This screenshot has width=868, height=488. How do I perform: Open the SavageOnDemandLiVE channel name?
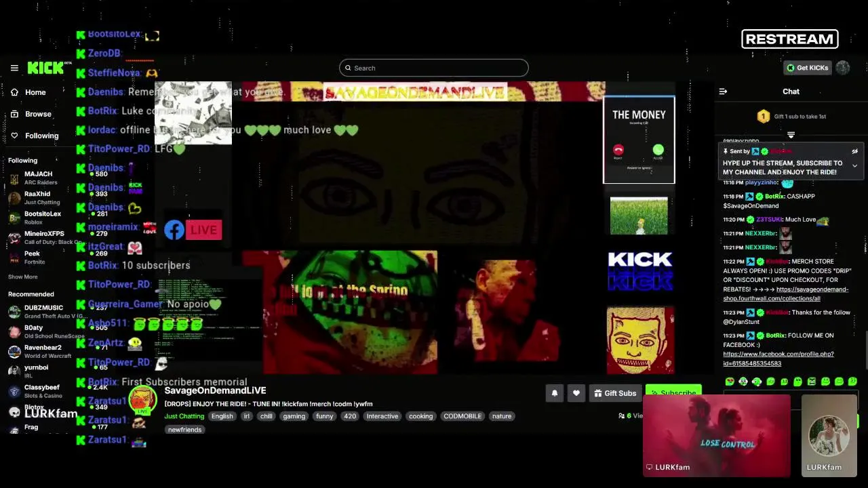coord(215,390)
